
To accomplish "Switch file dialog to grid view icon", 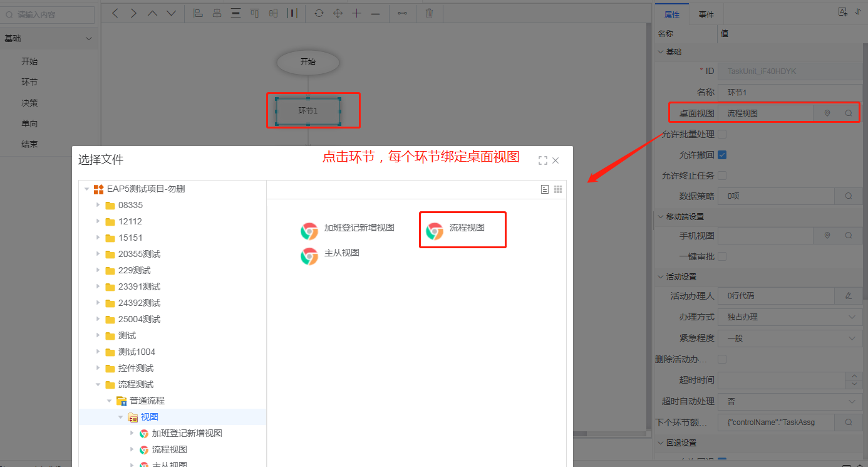I will [x=558, y=189].
